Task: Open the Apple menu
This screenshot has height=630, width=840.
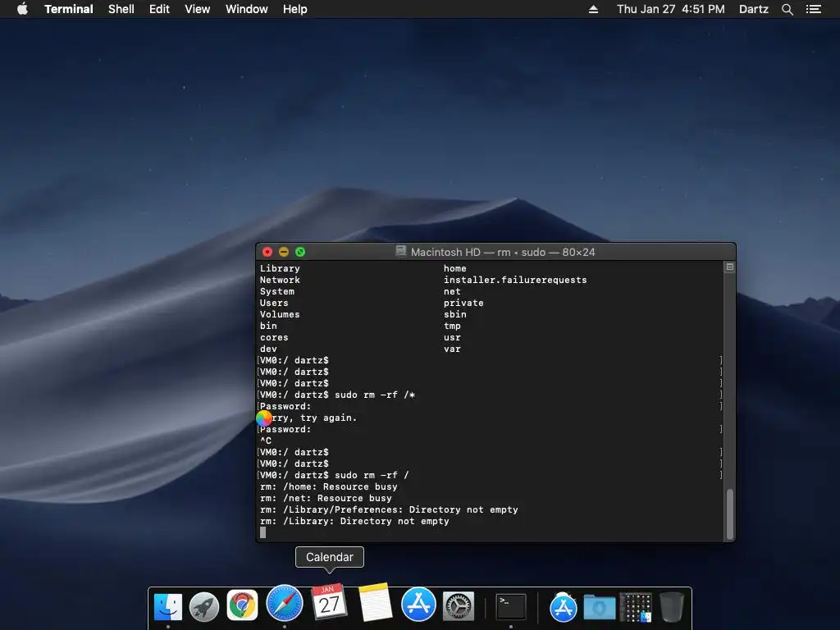Action: 22,8
